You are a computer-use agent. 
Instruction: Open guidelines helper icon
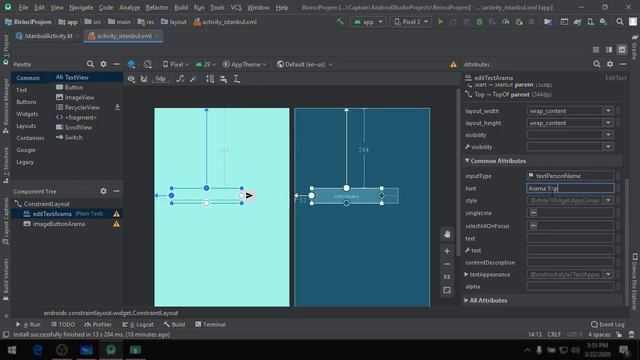pyautogui.click(x=237, y=79)
